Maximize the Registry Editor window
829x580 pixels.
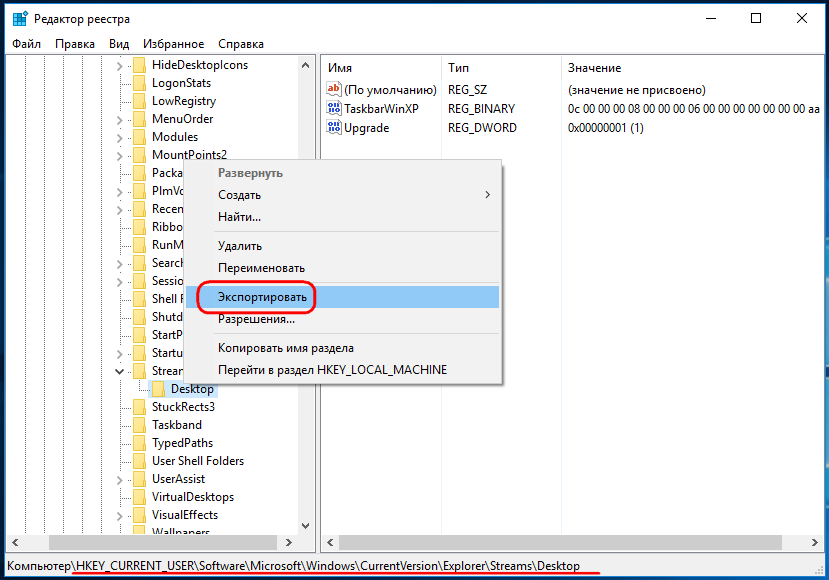[756, 19]
